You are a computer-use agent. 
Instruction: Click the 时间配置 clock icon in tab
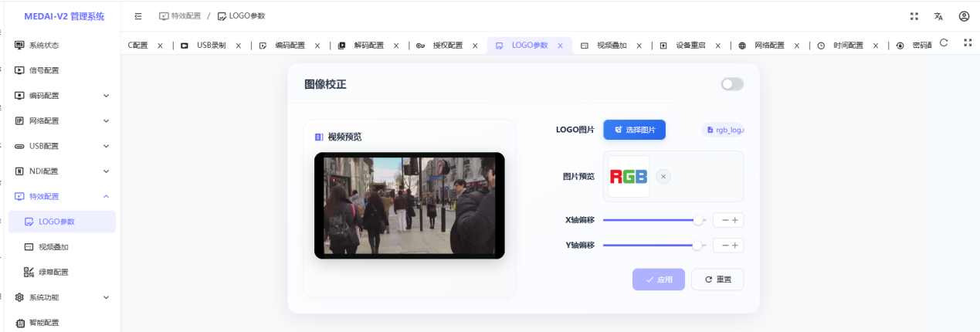821,46
